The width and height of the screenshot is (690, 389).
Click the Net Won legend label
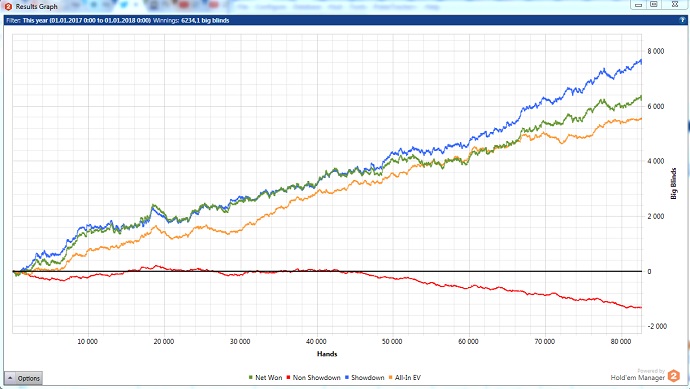click(268, 378)
